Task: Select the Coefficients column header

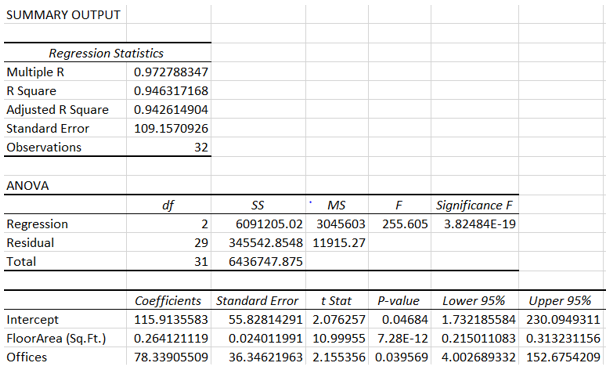Action: pyautogui.click(x=168, y=301)
